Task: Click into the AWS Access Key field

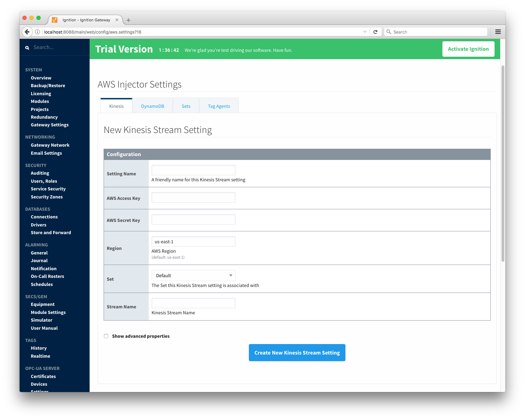Action: 193,197
